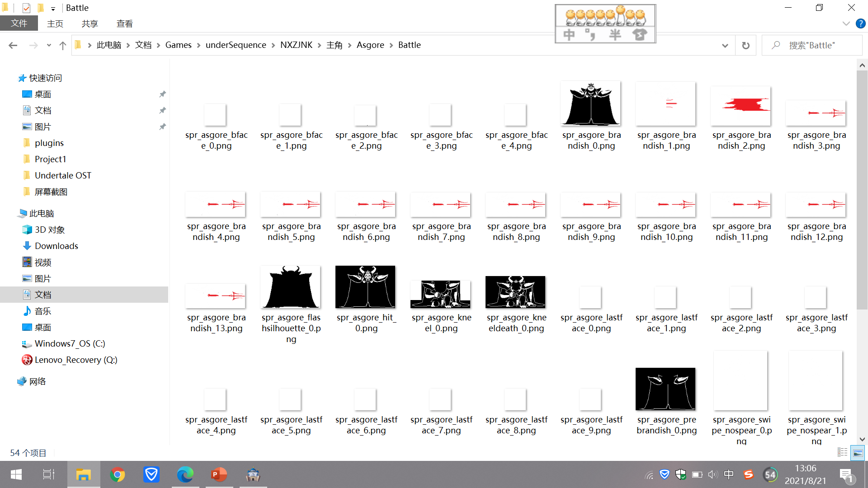Select spr_asgore_kneel_0.png file icon
868x488 pixels.
coord(440,294)
